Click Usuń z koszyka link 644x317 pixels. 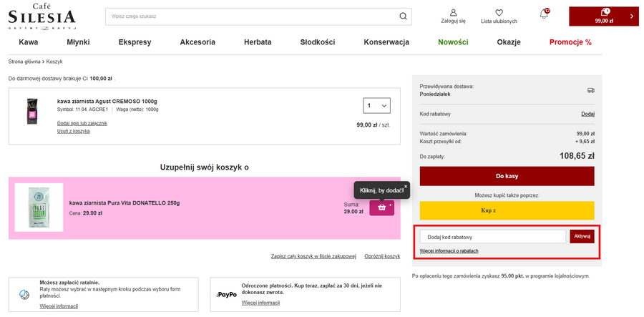[x=73, y=132]
